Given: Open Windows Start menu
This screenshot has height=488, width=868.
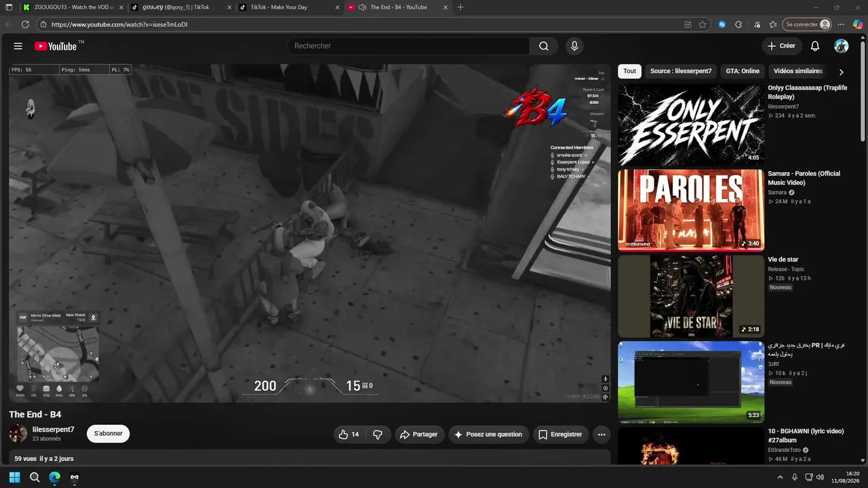Looking at the screenshot, I should (x=14, y=477).
